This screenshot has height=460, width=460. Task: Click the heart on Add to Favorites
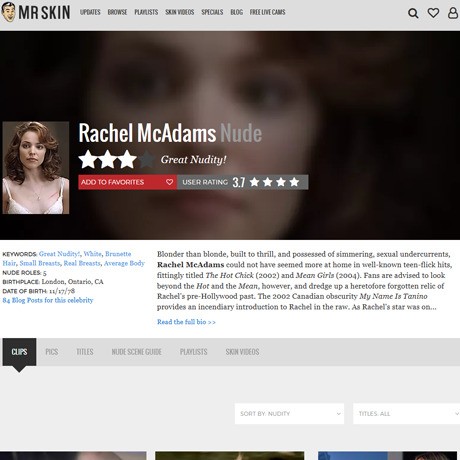[169, 182]
